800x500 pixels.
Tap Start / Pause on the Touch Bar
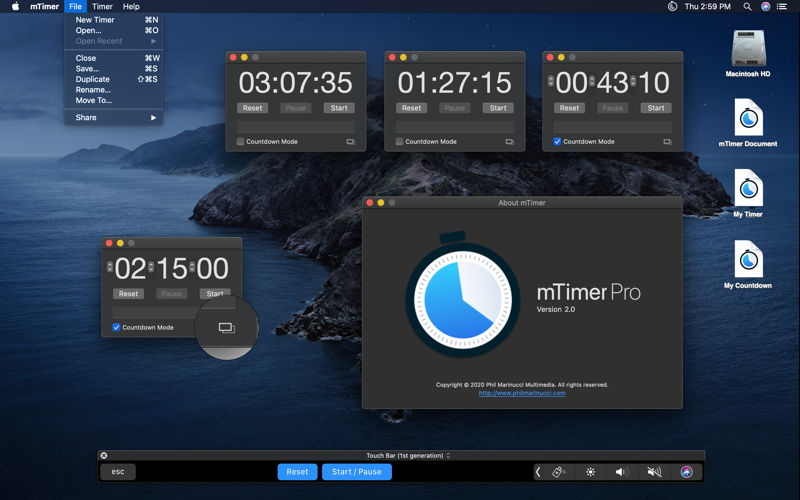point(357,472)
